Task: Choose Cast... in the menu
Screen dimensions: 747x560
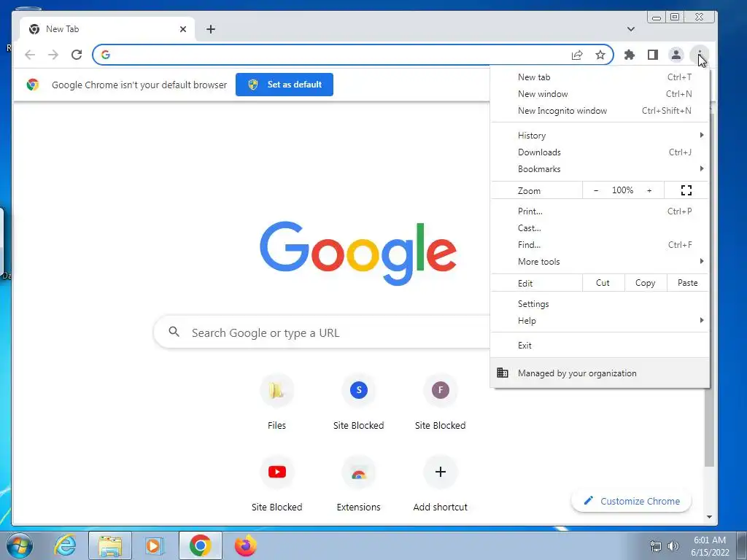Action: 600,228
